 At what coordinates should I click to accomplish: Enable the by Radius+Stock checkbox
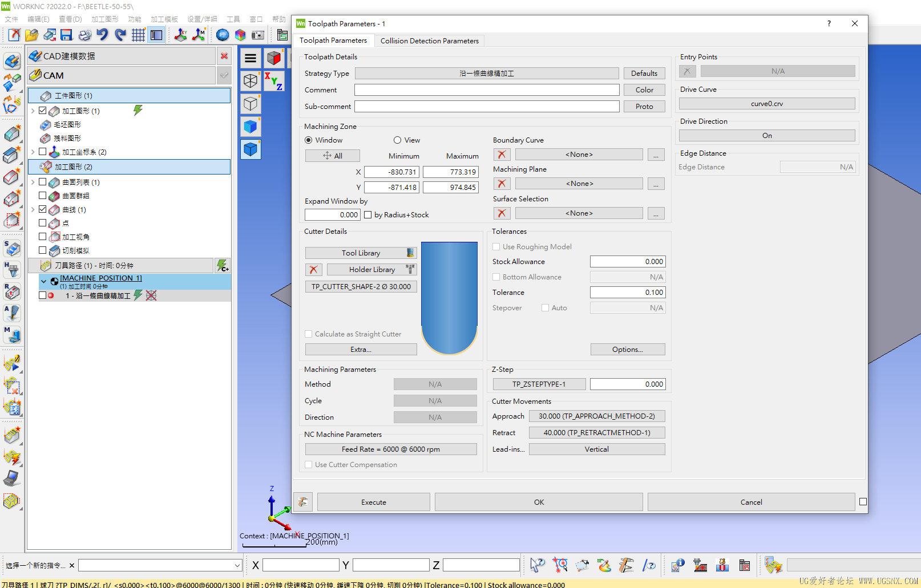click(368, 215)
